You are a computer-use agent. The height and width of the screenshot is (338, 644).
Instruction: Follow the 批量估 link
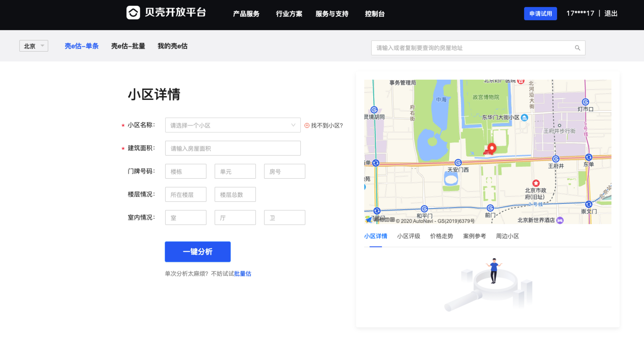pyautogui.click(x=242, y=274)
